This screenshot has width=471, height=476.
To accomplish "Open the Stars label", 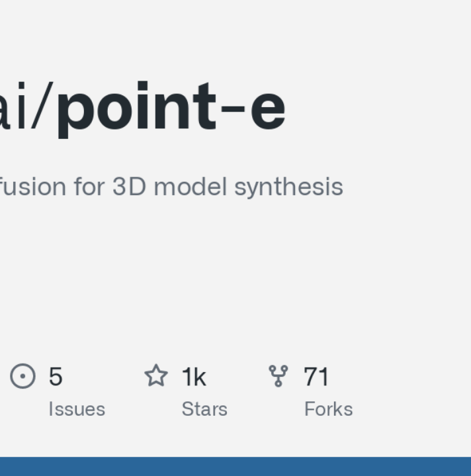I will click(204, 409).
